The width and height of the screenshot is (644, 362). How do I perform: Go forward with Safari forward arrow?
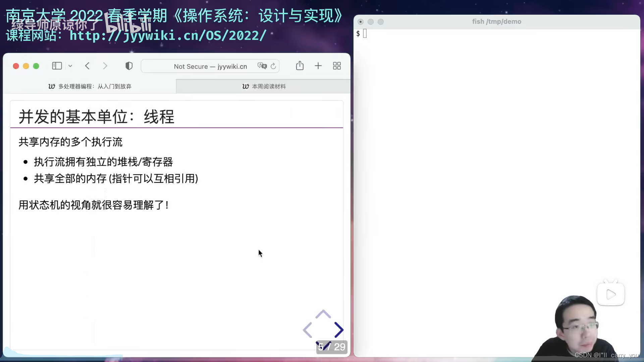point(105,66)
